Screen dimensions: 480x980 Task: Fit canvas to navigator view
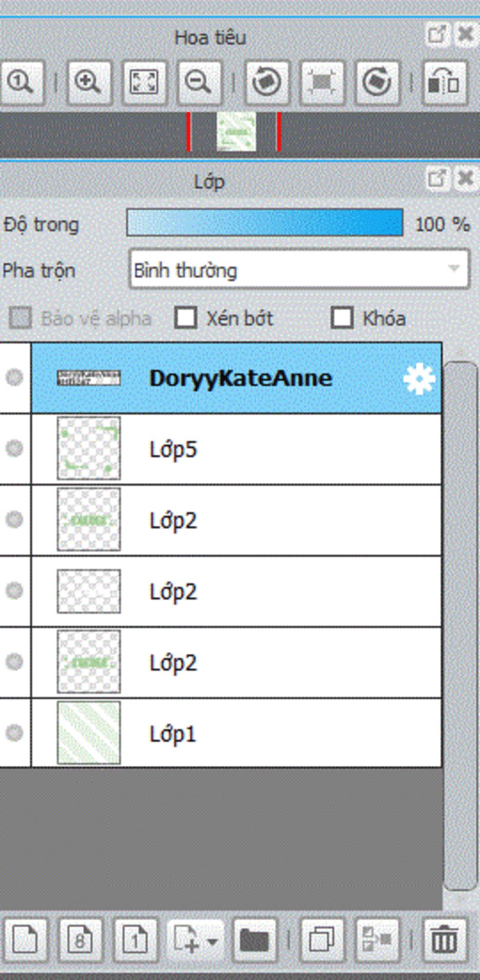(144, 83)
